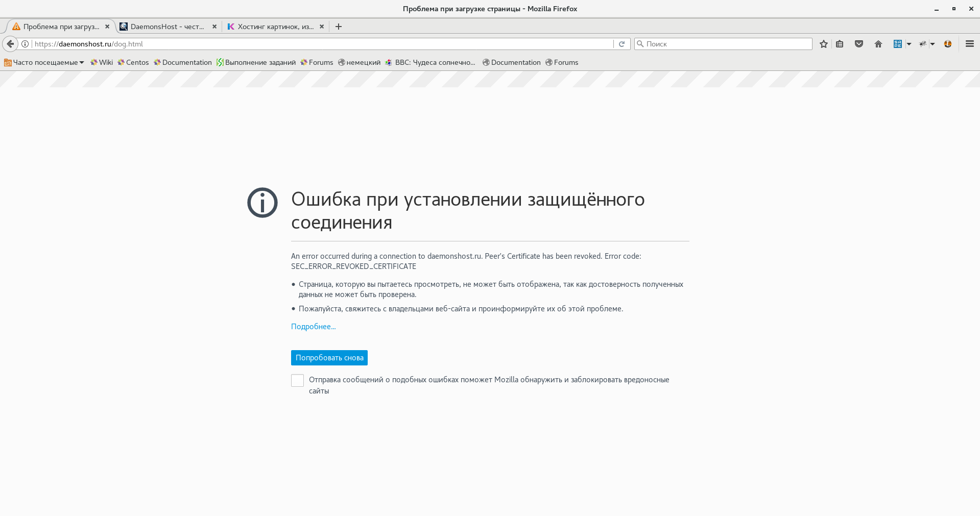Switch to the DaemonsHost tab
This screenshot has height=516, width=980.
pyautogui.click(x=168, y=27)
